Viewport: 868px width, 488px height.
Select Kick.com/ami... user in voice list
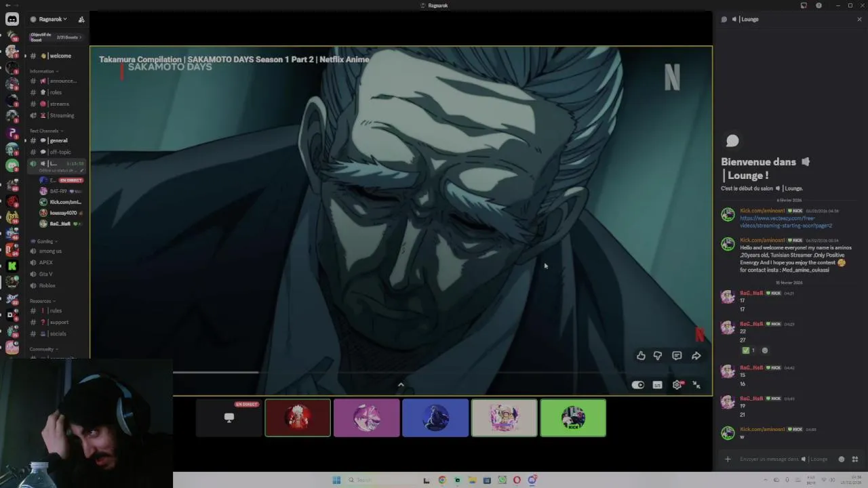[x=61, y=202]
